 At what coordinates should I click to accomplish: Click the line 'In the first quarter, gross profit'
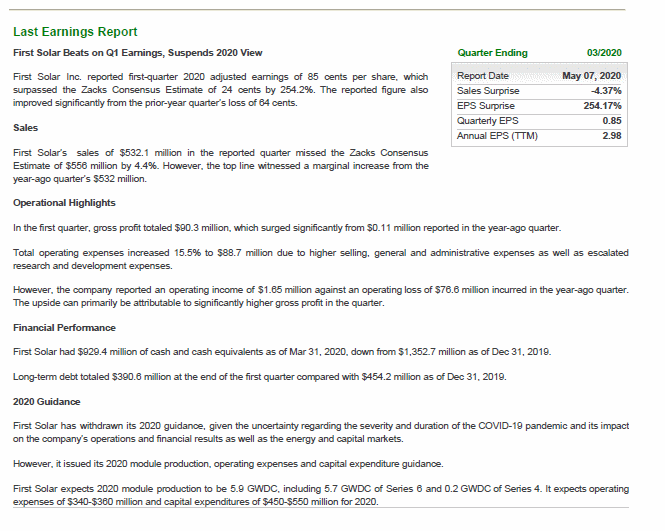287,228
